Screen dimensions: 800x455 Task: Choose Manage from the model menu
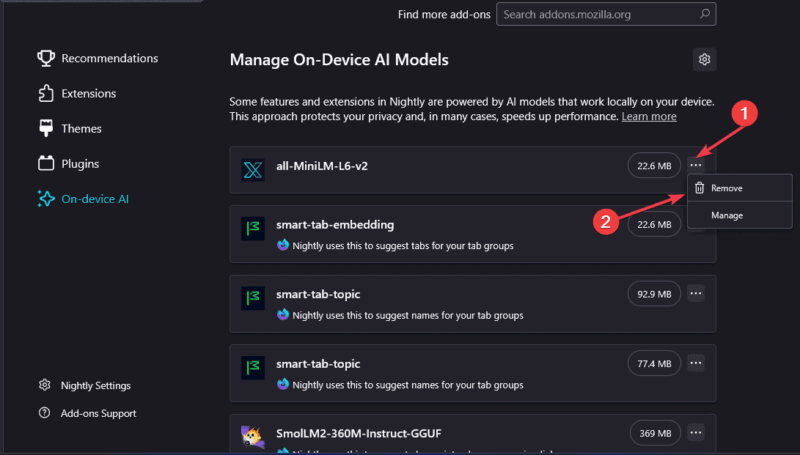740,215
